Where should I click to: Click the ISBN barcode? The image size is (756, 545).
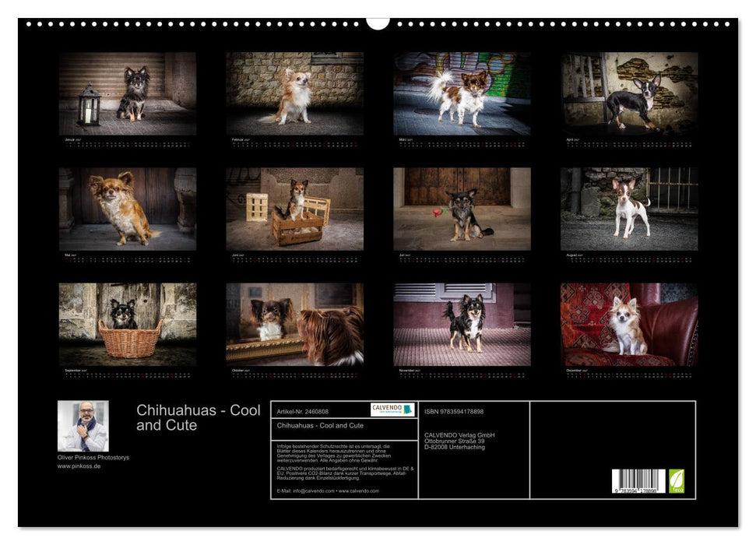coord(639,481)
